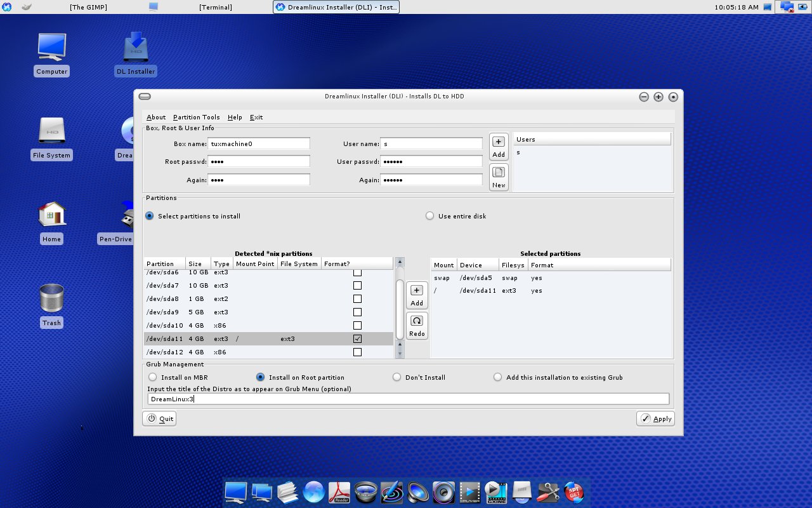This screenshot has width=812, height=508.
Task: Select the /dev/sda11 partition row
Action: [x=268, y=339]
